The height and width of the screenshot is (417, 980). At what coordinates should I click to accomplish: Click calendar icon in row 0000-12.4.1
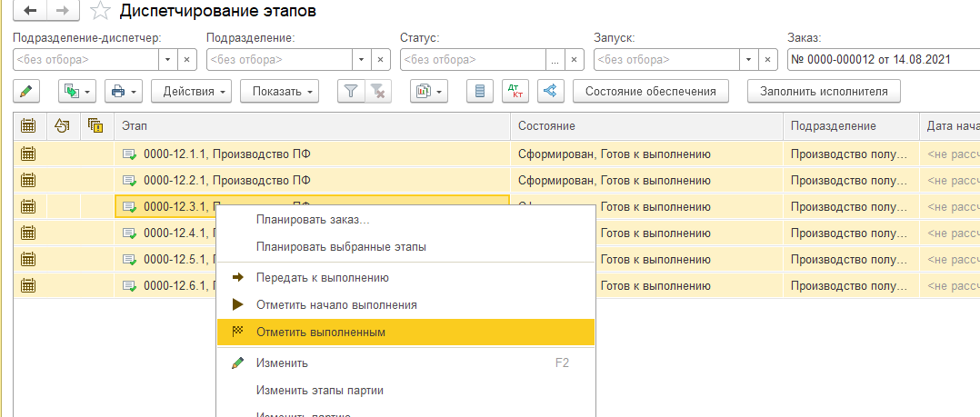(x=29, y=233)
